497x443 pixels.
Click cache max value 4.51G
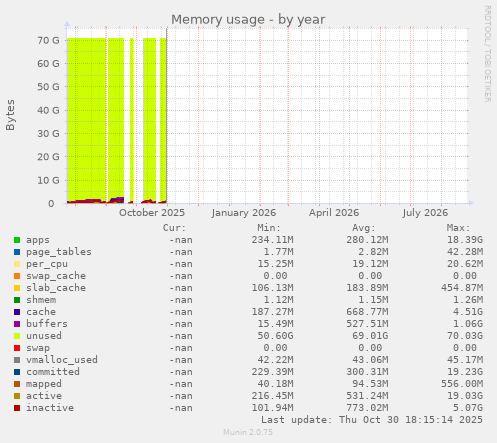468,312
